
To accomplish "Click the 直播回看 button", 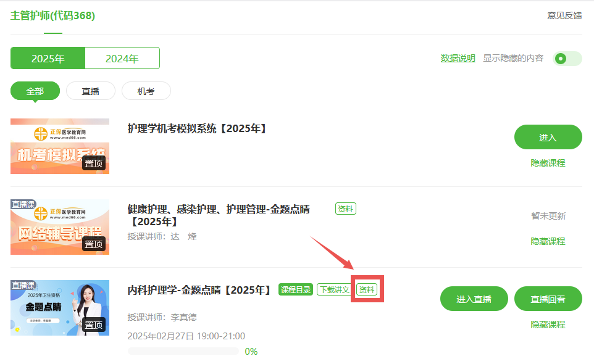I will (548, 299).
